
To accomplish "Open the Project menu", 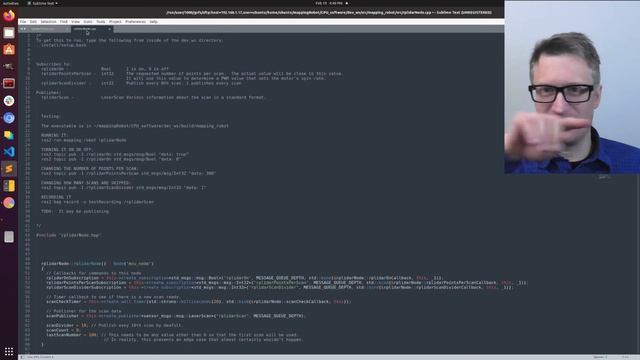I will pyautogui.click(x=115, y=22).
